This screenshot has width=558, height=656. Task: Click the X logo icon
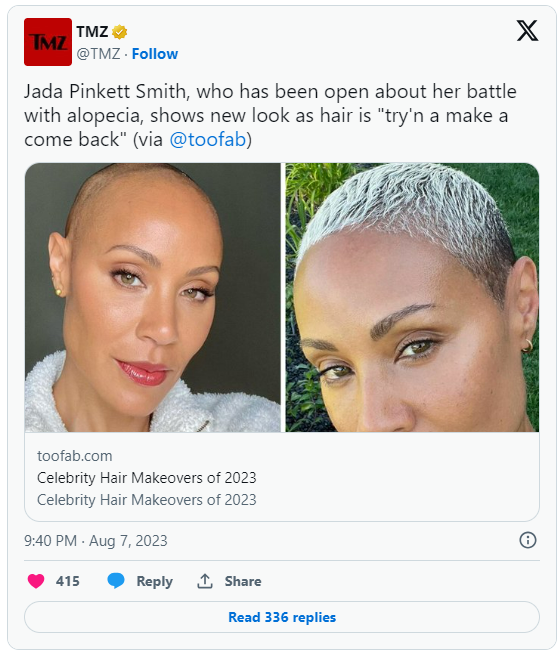[527, 31]
